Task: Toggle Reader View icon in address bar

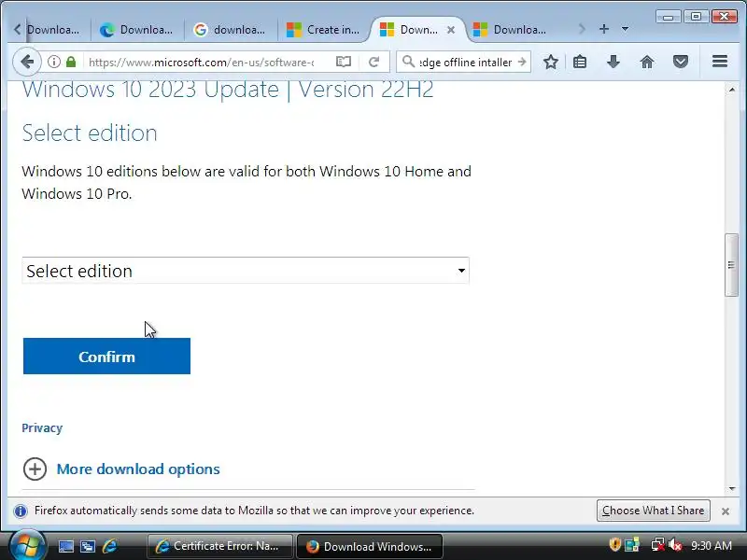Action: (343, 62)
